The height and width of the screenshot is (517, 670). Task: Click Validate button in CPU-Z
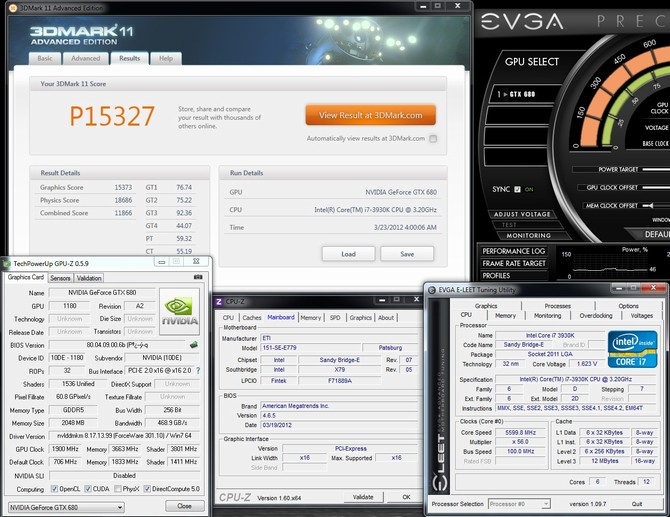click(x=363, y=497)
